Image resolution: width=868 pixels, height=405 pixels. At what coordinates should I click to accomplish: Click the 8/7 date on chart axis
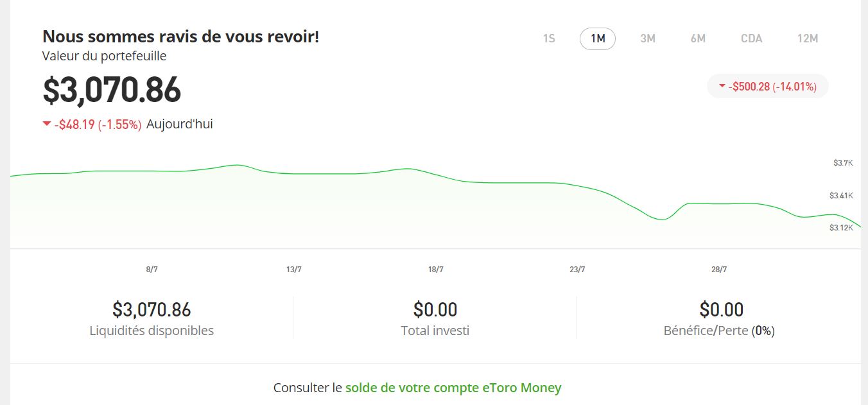point(152,270)
